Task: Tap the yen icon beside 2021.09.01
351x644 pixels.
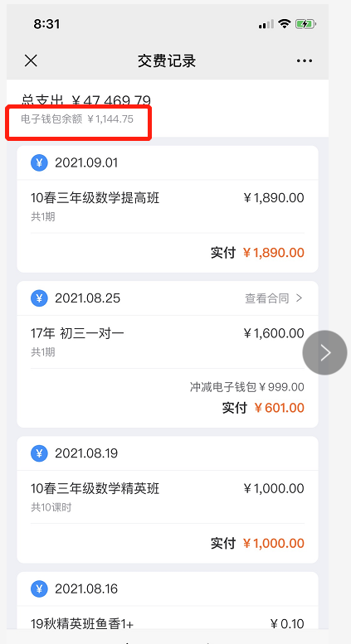Action: [39, 163]
